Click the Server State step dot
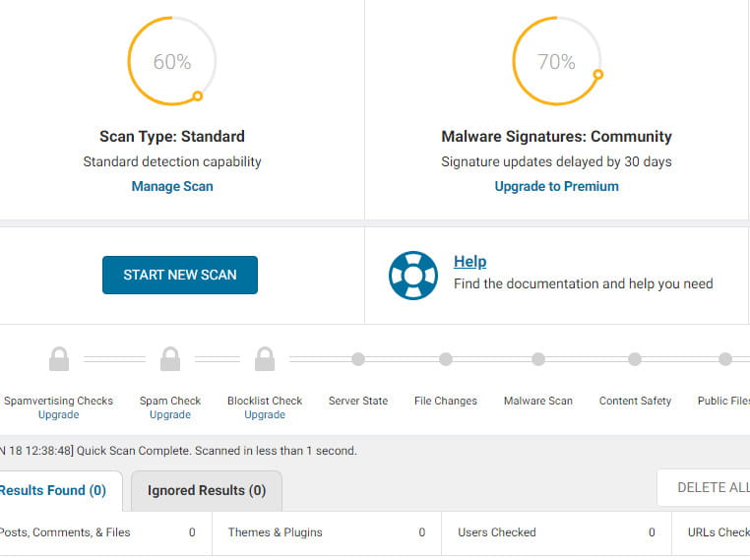This screenshot has height=560, width=750. click(358, 359)
